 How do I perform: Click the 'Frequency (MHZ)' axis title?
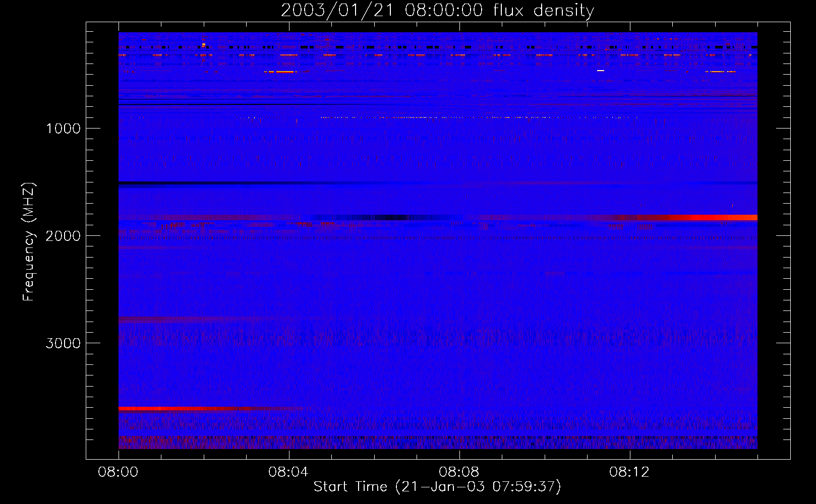click(x=29, y=242)
